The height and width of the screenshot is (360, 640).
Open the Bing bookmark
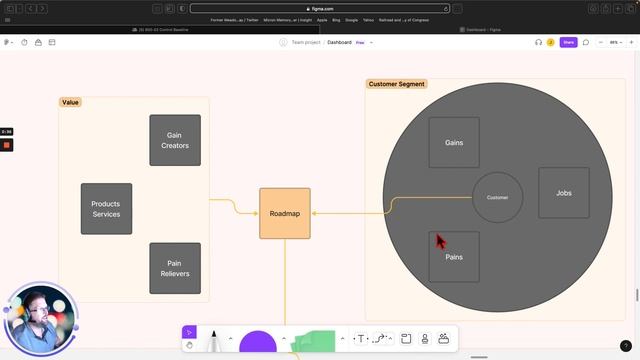pyautogui.click(x=336, y=20)
